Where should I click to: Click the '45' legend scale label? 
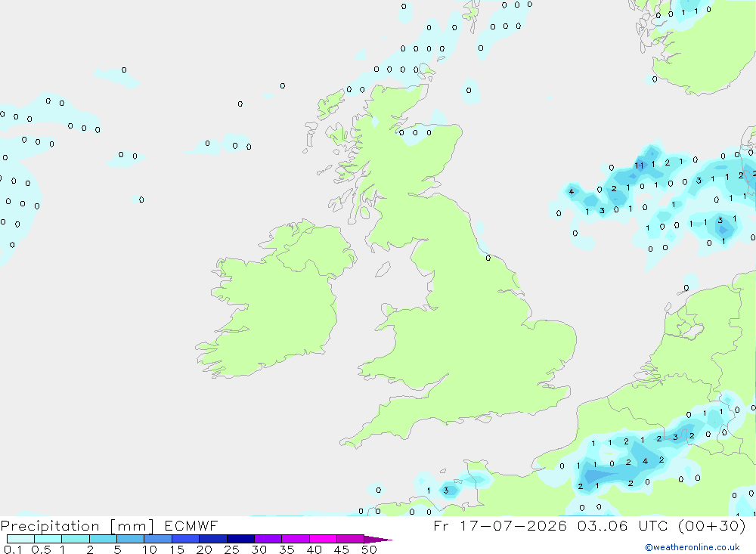point(342,549)
